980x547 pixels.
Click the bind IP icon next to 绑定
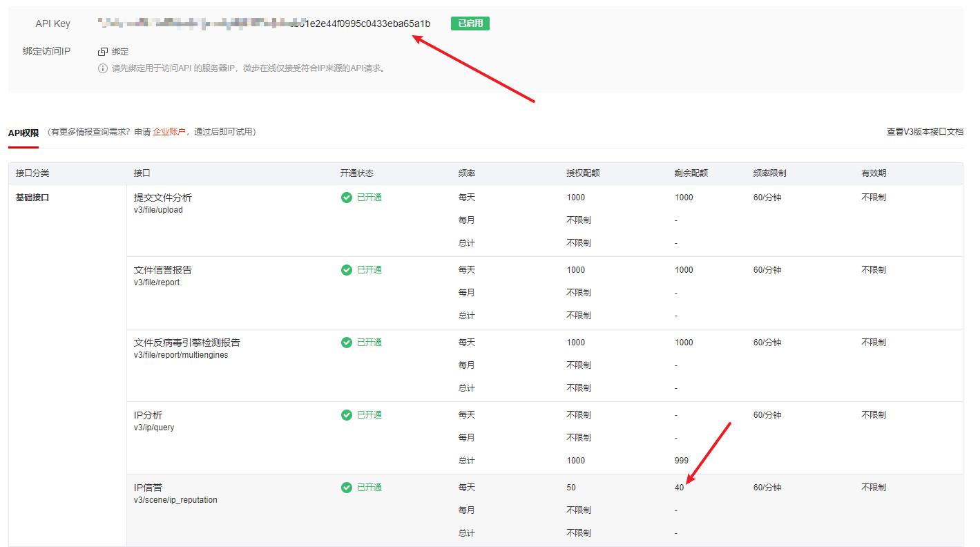coord(103,52)
